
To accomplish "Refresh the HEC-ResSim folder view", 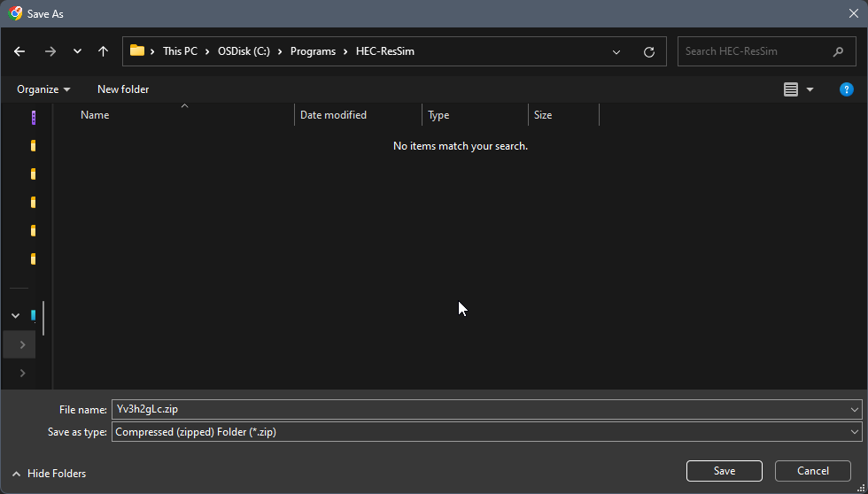I will tap(649, 52).
